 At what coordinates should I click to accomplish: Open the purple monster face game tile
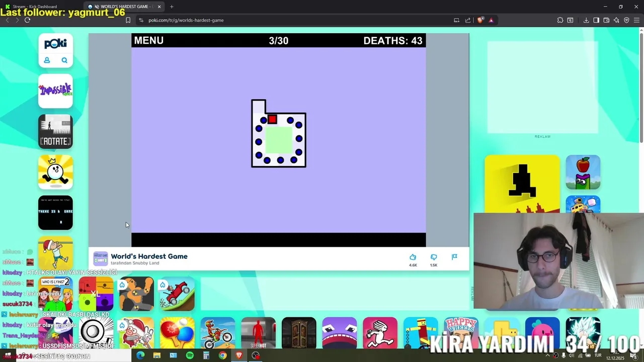coord(340,333)
